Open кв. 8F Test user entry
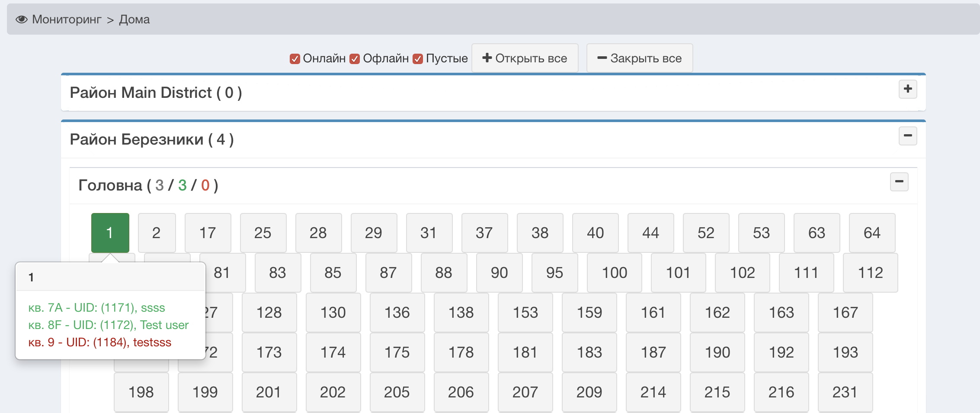 pos(108,325)
